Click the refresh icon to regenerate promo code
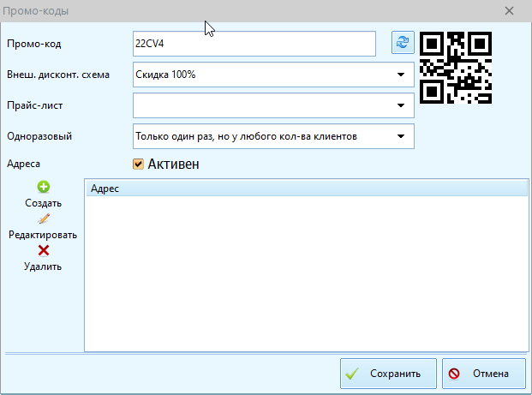Screen dimensions: 532x395 402,43
